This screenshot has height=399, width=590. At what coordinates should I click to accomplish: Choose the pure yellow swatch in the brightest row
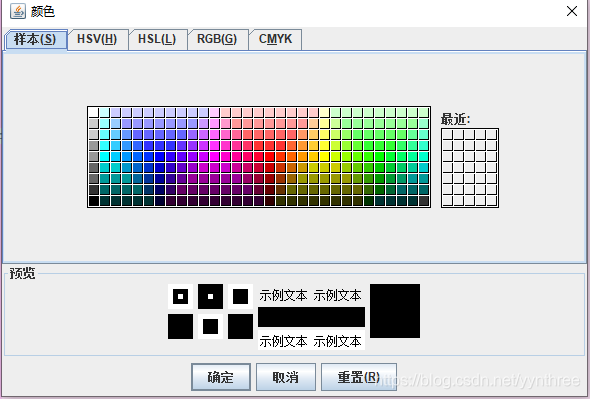point(325,156)
